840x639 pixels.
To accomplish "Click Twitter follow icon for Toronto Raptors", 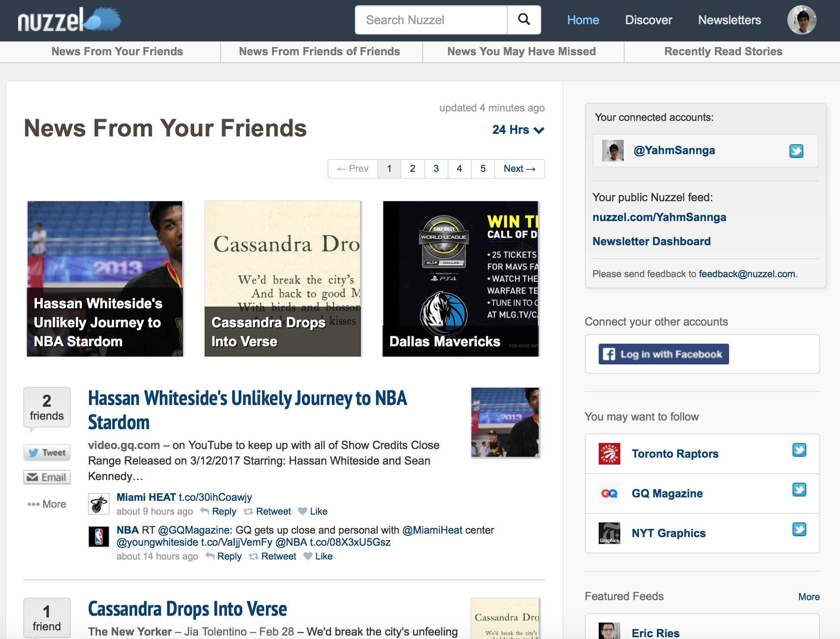I will (x=799, y=450).
